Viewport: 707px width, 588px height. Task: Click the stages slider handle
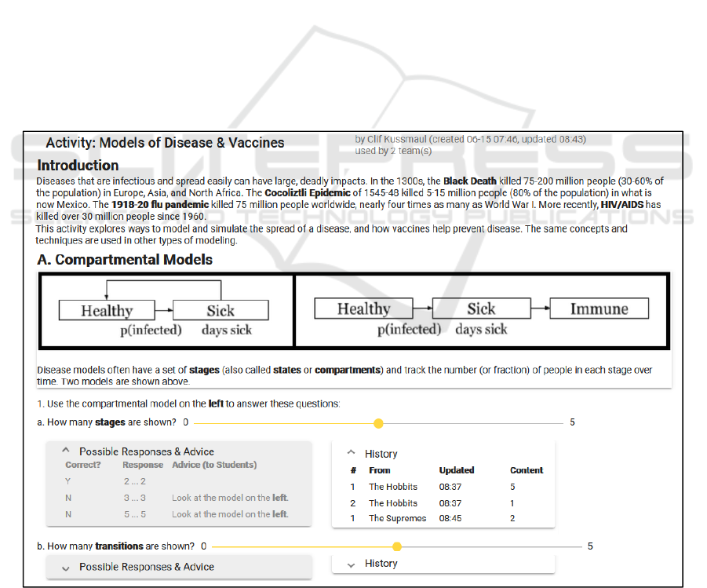click(x=378, y=423)
